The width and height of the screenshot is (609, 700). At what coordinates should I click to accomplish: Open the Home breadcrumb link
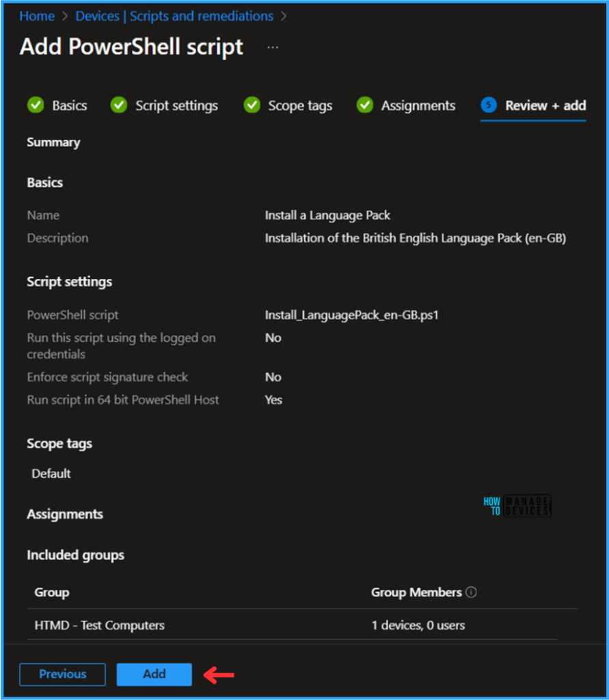point(37,16)
